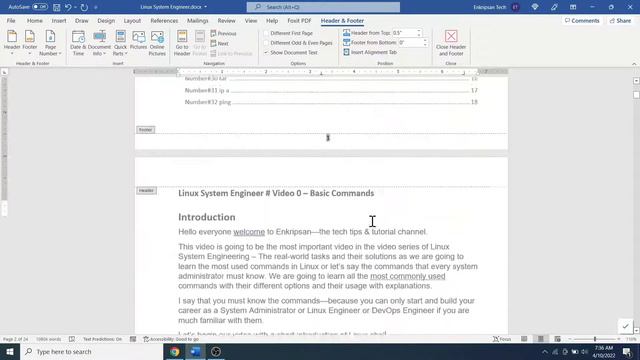Open Enkripsan Tech account avatar
The width and height of the screenshot is (640, 360).
pos(516,7)
